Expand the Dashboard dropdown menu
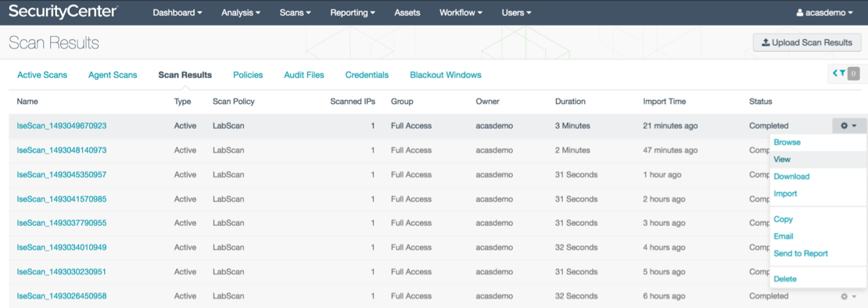The image size is (868, 308). 178,13
